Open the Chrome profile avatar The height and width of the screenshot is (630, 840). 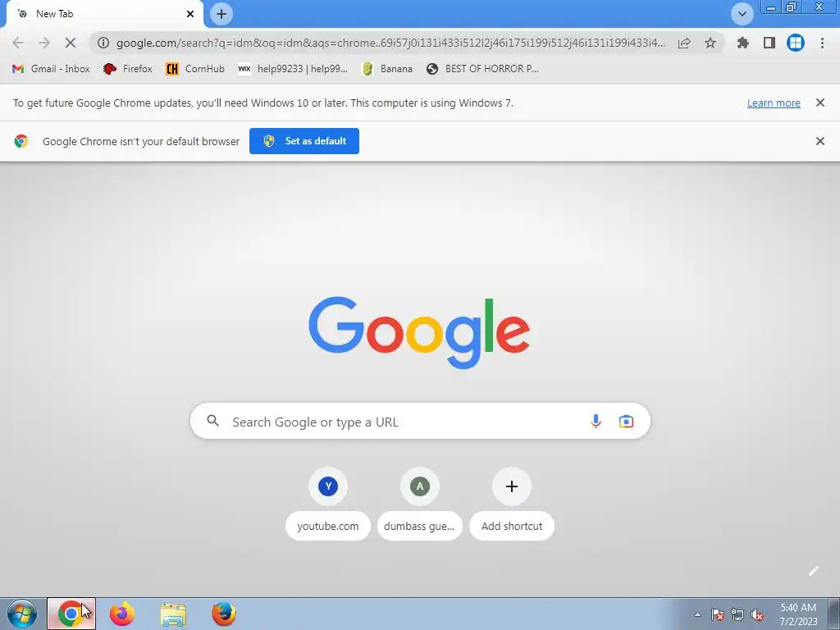click(796, 43)
